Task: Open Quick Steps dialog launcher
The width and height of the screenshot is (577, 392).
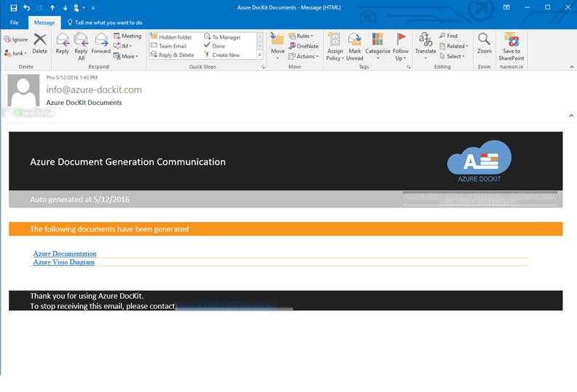Action: [x=263, y=67]
